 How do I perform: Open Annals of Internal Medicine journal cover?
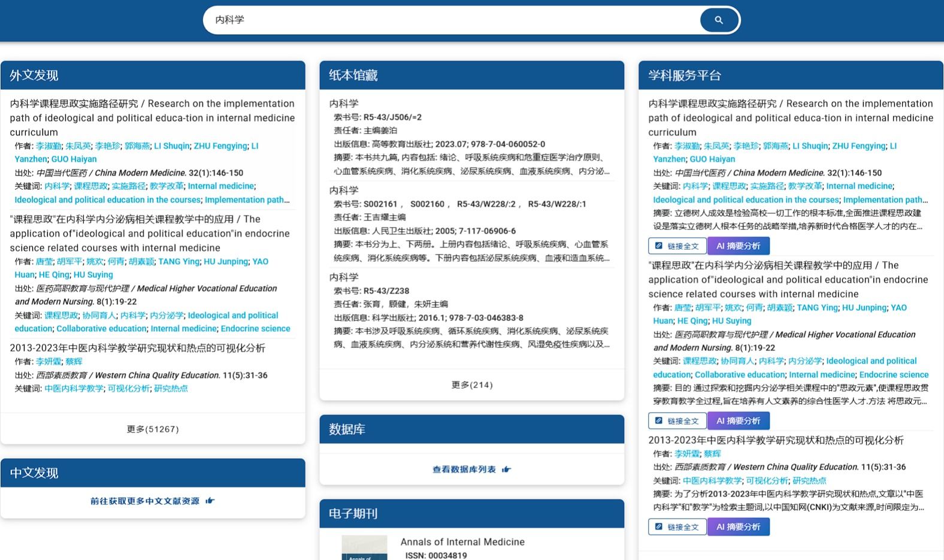pyautogui.click(x=364, y=548)
